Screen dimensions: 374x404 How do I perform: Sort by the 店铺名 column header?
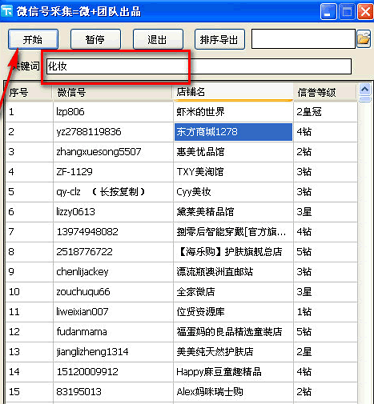233,92
